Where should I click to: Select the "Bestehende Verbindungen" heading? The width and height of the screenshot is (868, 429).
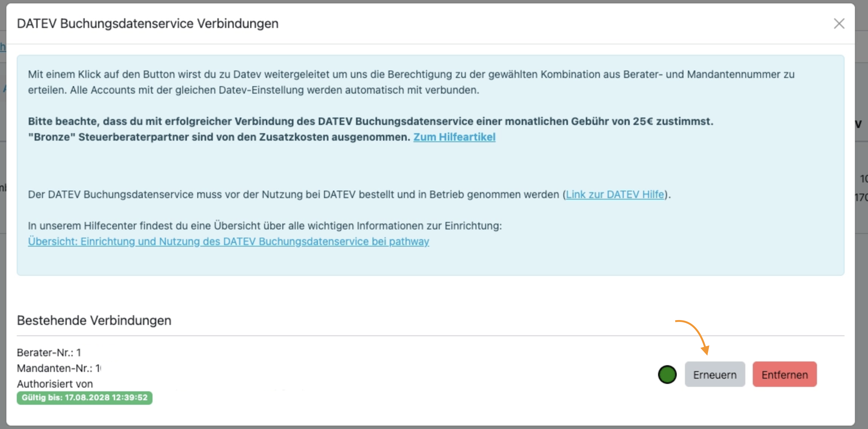point(94,320)
